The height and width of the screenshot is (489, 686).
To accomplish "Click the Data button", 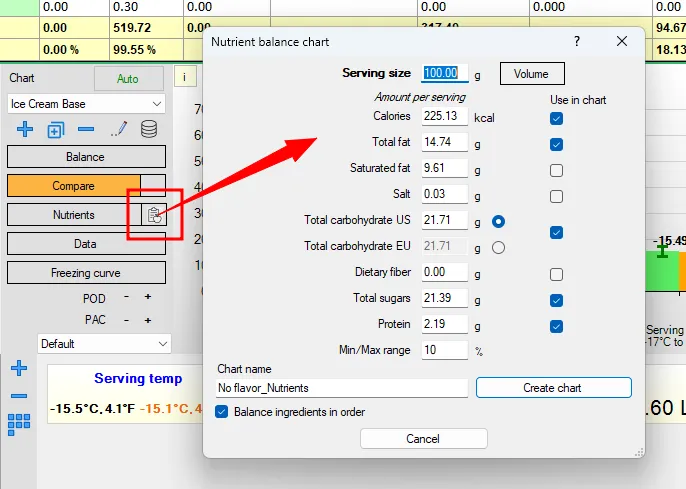I will [86, 244].
